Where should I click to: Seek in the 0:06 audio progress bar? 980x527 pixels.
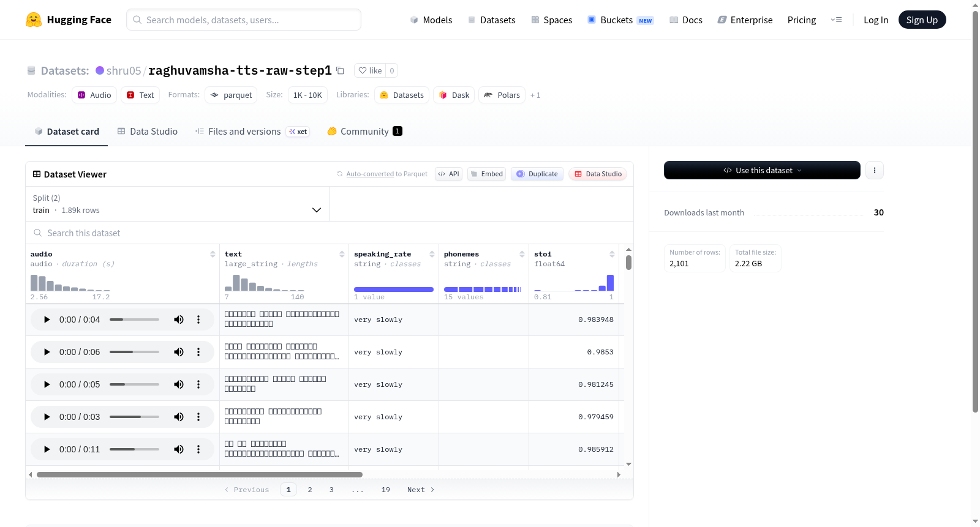[x=134, y=352]
